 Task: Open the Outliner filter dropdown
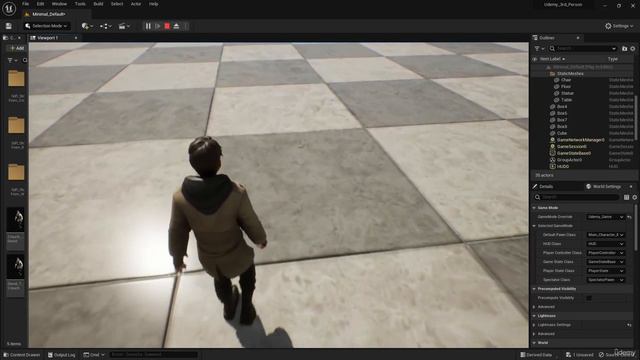(x=540, y=49)
